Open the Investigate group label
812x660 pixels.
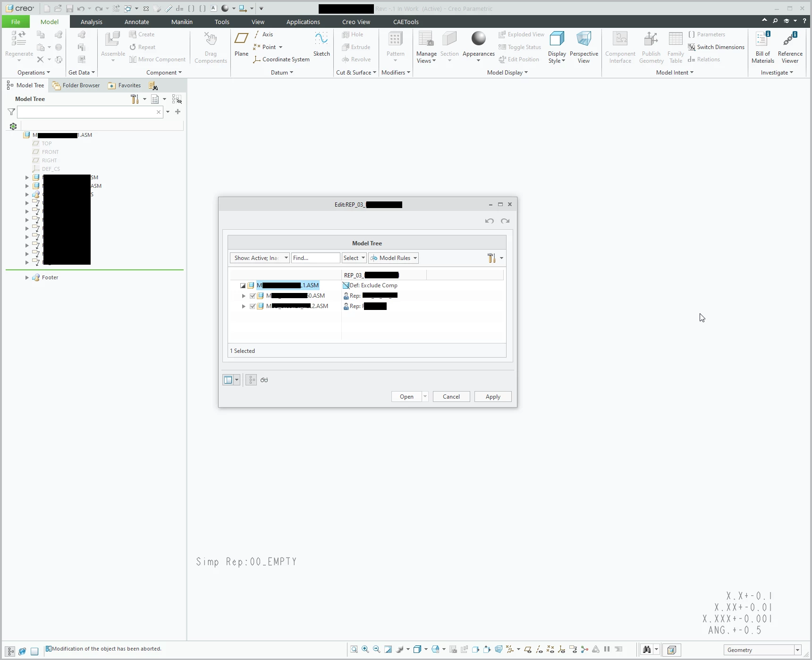click(x=777, y=73)
